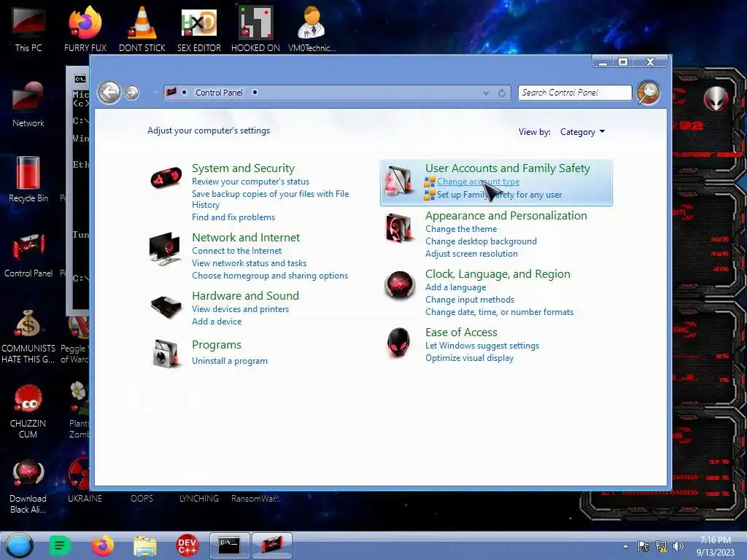Click Find and fix problems
Image resolution: width=747 pixels, height=560 pixels.
pyautogui.click(x=233, y=217)
